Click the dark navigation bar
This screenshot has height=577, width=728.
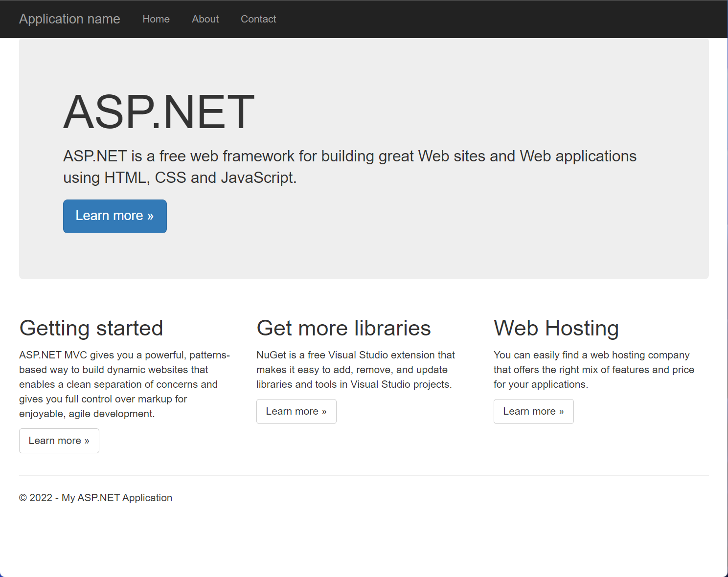coord(440,19)
